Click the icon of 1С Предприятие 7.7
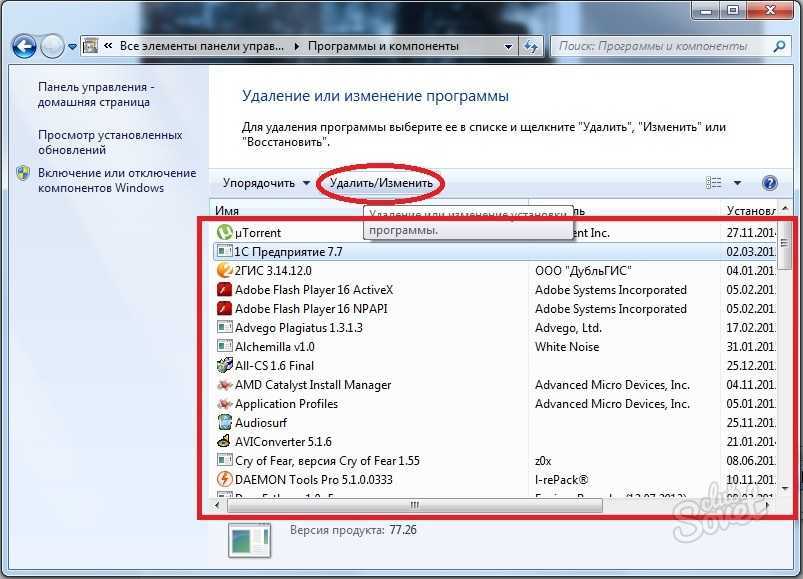This screenshot has width=803, height=579. click(224, 251)
